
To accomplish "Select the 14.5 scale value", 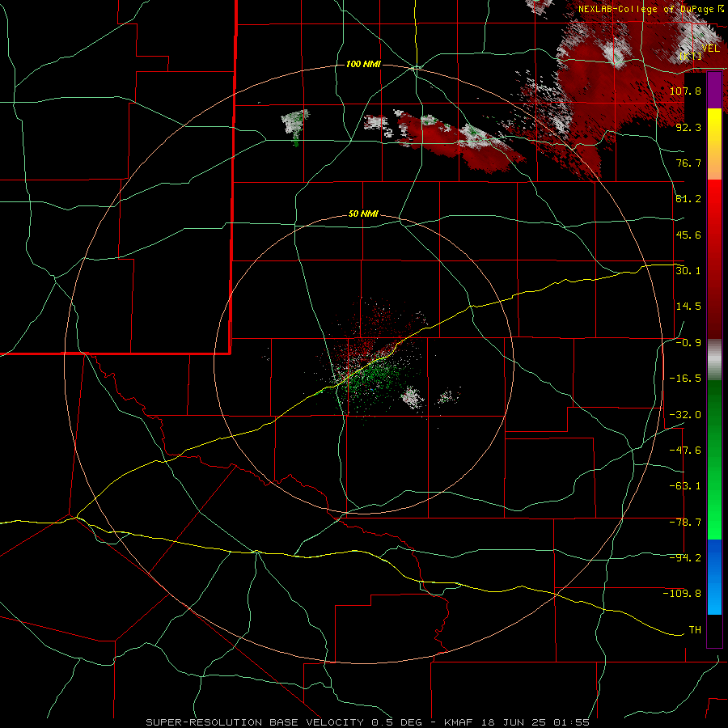I will pyautogui.click(x=688, y=306).
